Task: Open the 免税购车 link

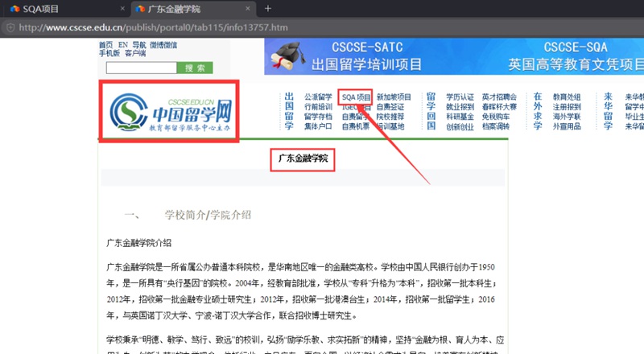Action: 496,117
